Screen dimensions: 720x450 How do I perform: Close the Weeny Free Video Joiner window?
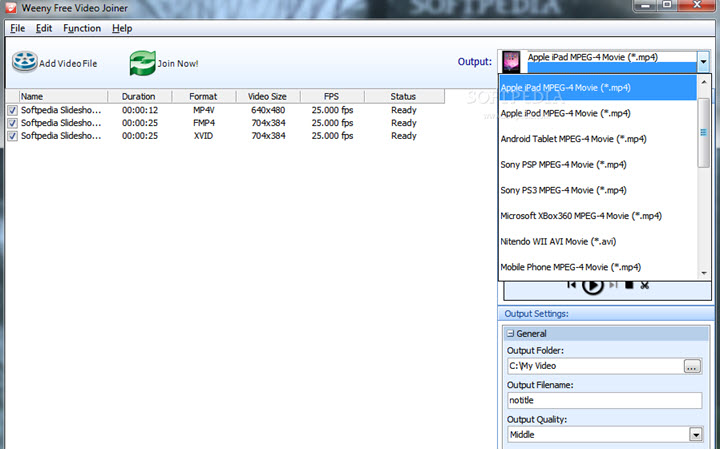pyautogui.click(x=697, y=5)
